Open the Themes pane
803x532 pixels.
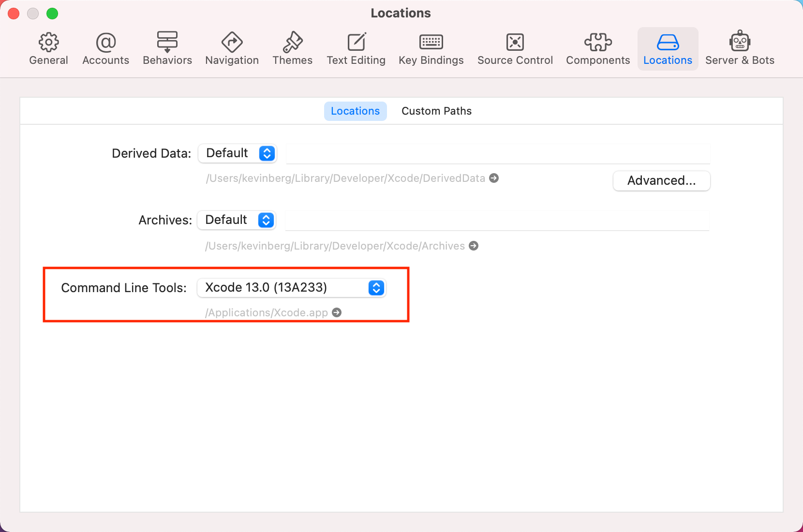click(292, 48)
